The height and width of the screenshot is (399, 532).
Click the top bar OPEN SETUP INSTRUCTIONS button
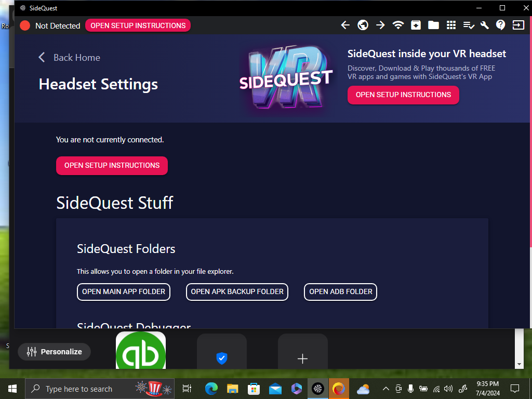click(138, 25)
